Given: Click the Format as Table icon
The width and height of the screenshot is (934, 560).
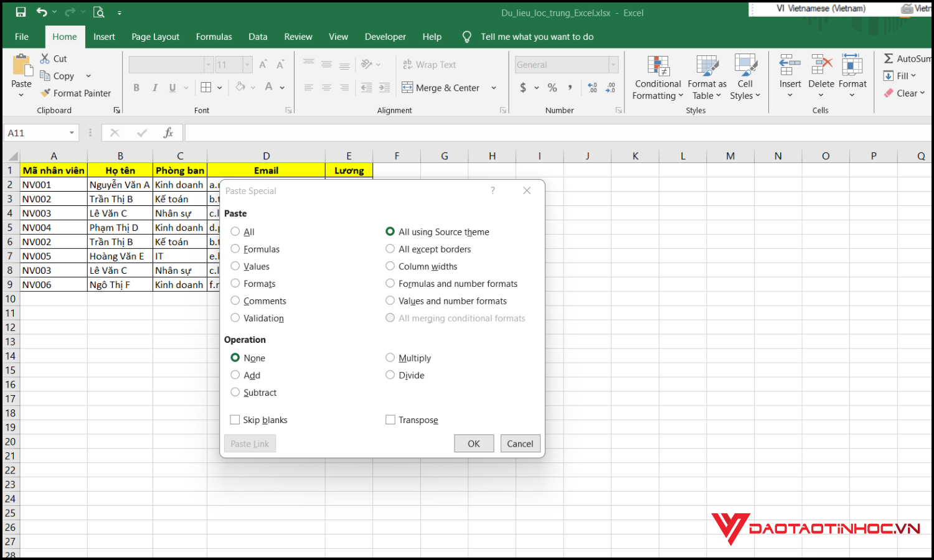Looking at the screenshot, I should coord(707,76).
